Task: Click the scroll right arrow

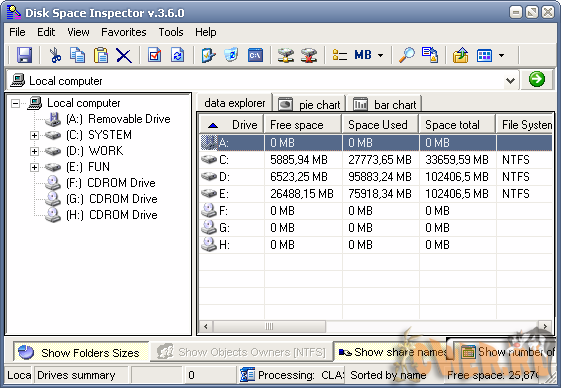Action: 545,326
